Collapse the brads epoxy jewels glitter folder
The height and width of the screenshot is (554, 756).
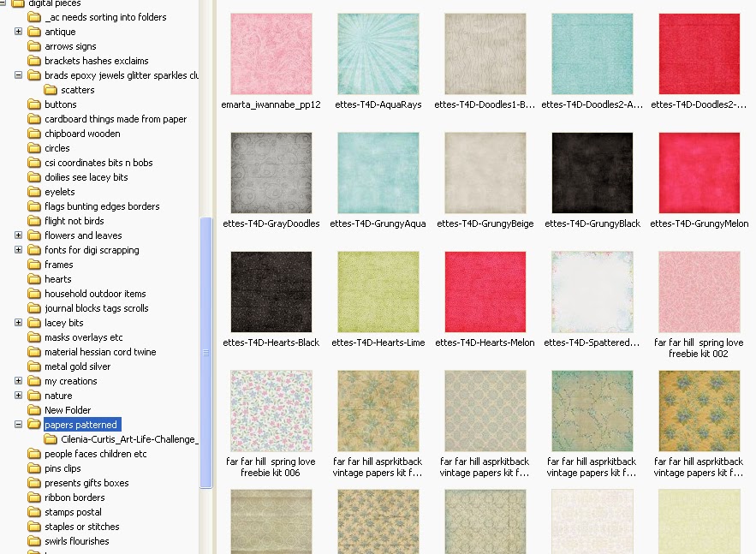point(18,75)
